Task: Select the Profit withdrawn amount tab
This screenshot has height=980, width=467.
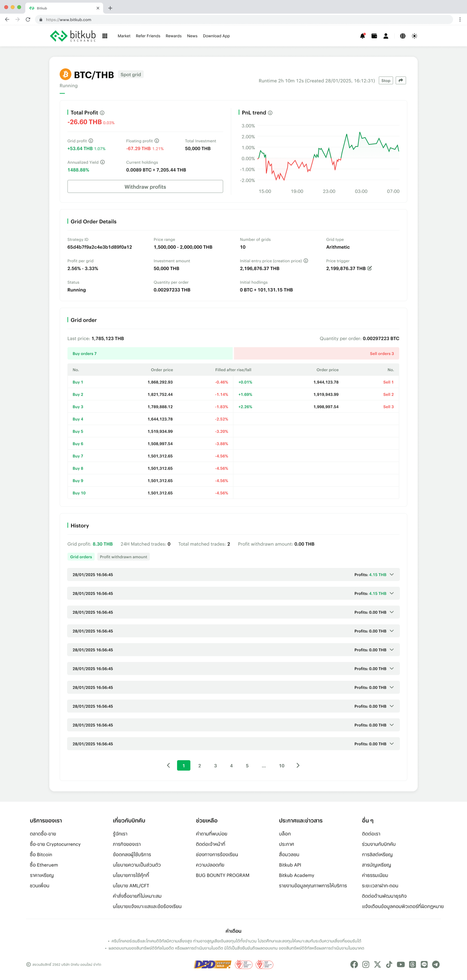Action: 123,557
